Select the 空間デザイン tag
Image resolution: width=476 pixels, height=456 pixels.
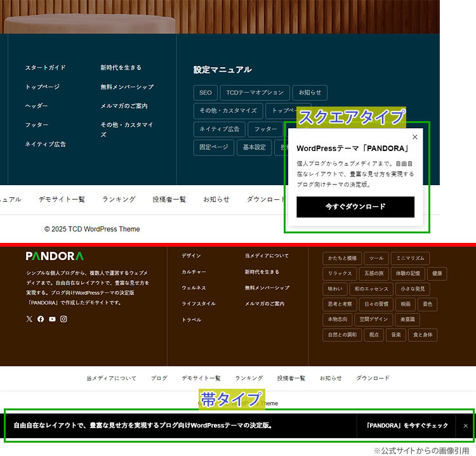coord(373,320)
